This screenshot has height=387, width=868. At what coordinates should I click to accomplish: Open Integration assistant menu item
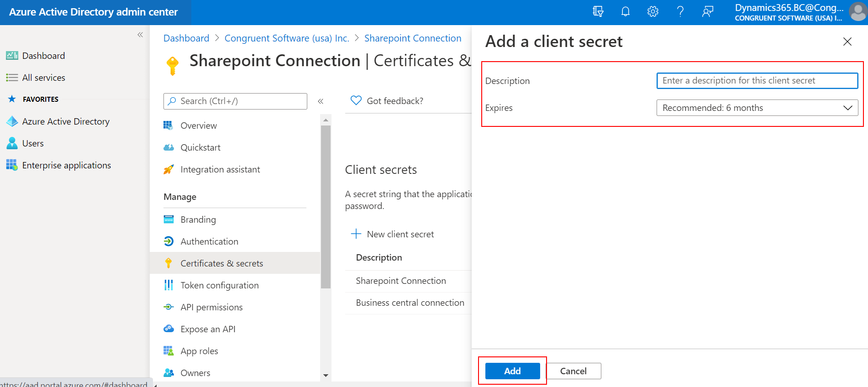point(235,169)
